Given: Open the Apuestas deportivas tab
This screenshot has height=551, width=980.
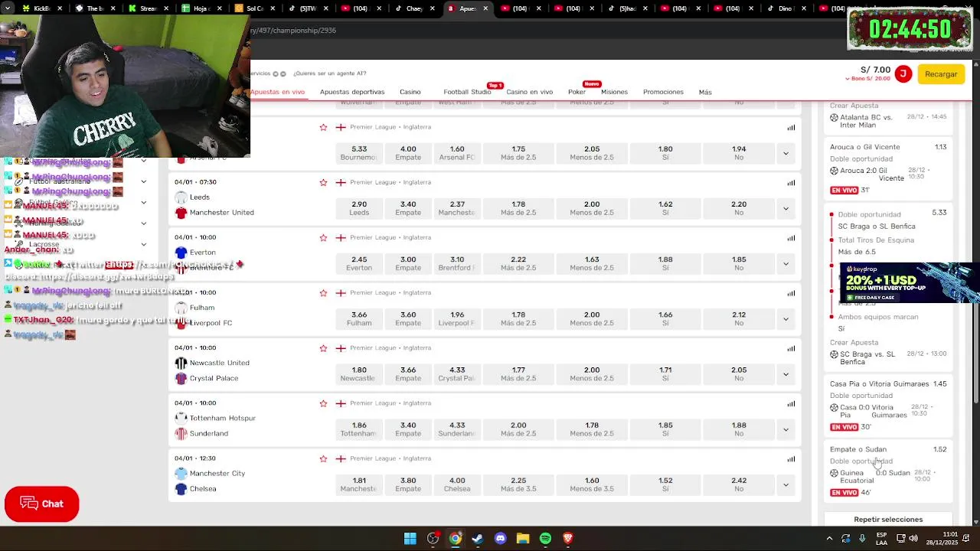Looking at the screenshot, I should (352, 92).
